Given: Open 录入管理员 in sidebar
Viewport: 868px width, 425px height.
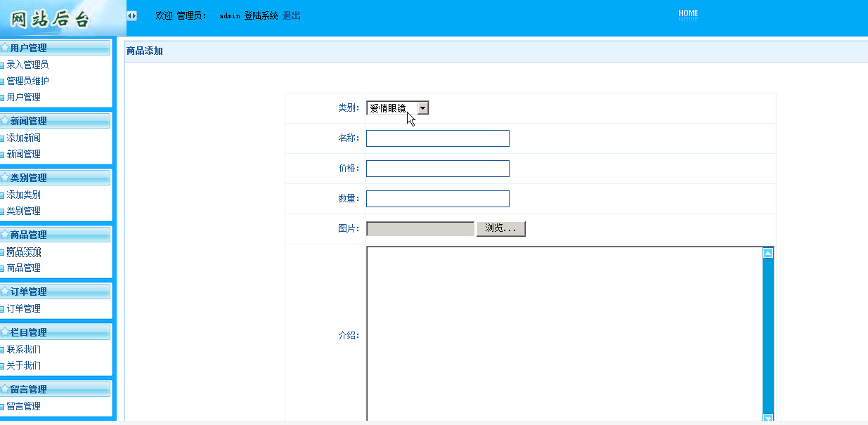Looking at the screenshot, I should point(27,65).
